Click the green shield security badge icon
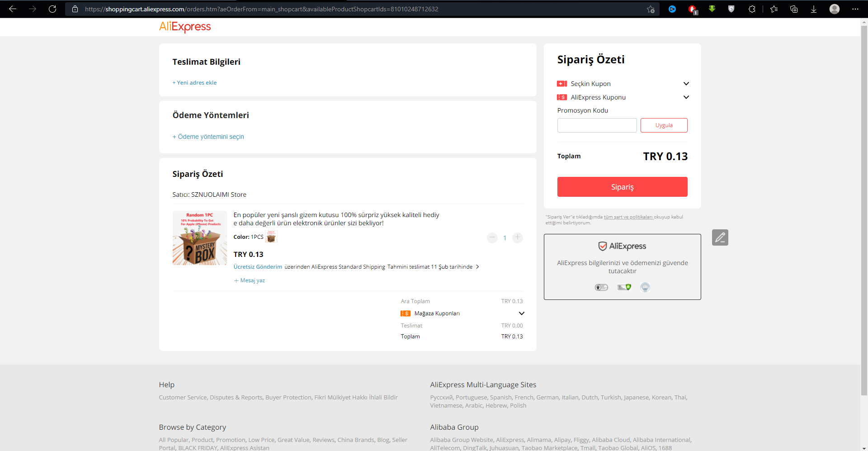Image resolution: width=868 pixels, height=451 pixels. pos(624,287)
